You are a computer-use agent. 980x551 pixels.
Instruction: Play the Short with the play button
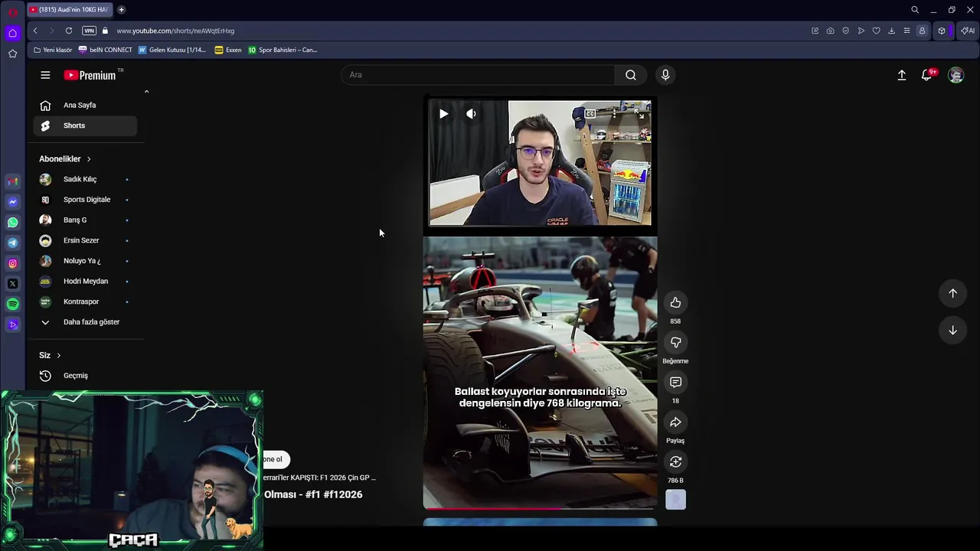coord(443,114)
